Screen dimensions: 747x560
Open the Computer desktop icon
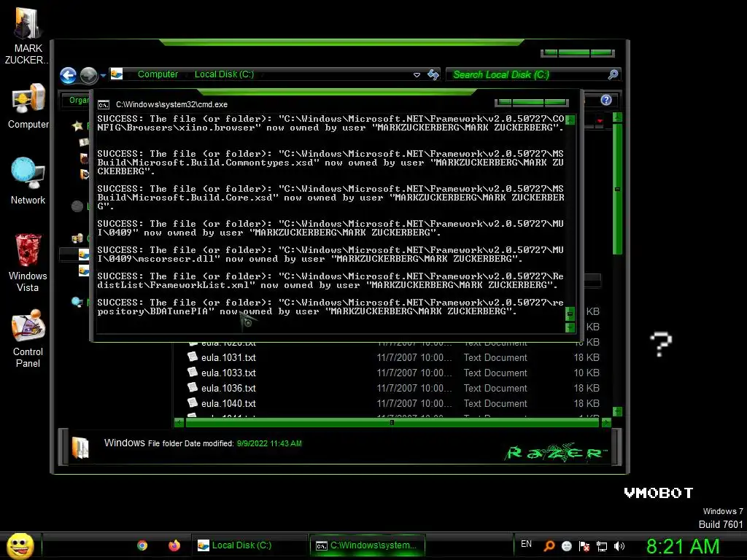[28, 106]
